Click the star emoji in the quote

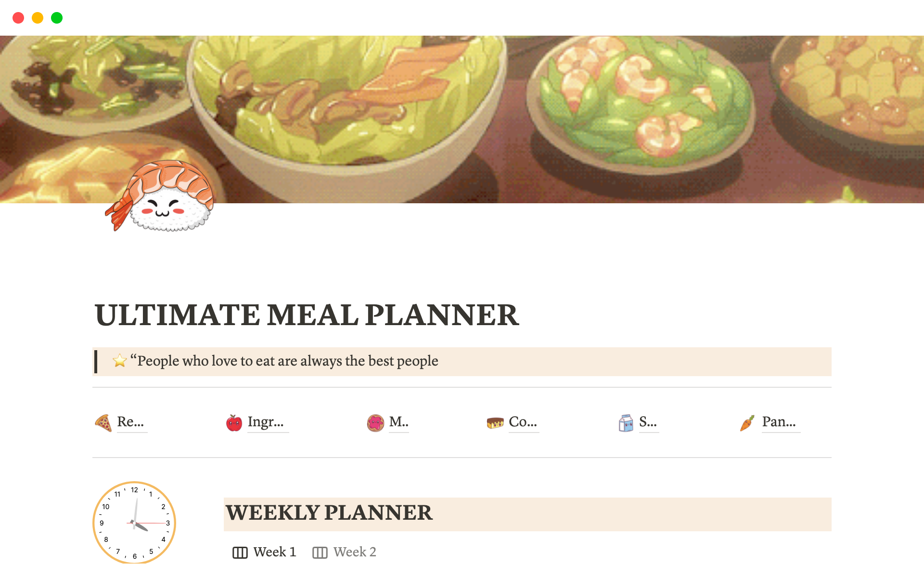pyautogui.click(x=119, y=361)
